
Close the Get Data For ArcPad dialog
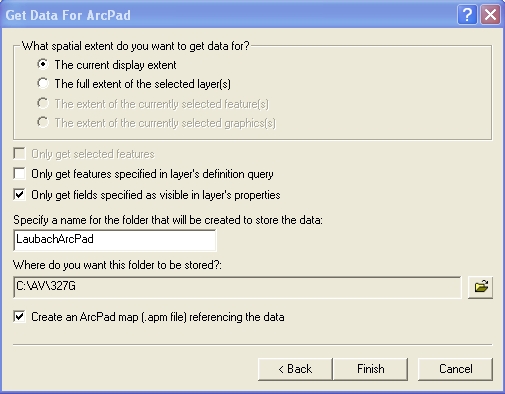490,15
